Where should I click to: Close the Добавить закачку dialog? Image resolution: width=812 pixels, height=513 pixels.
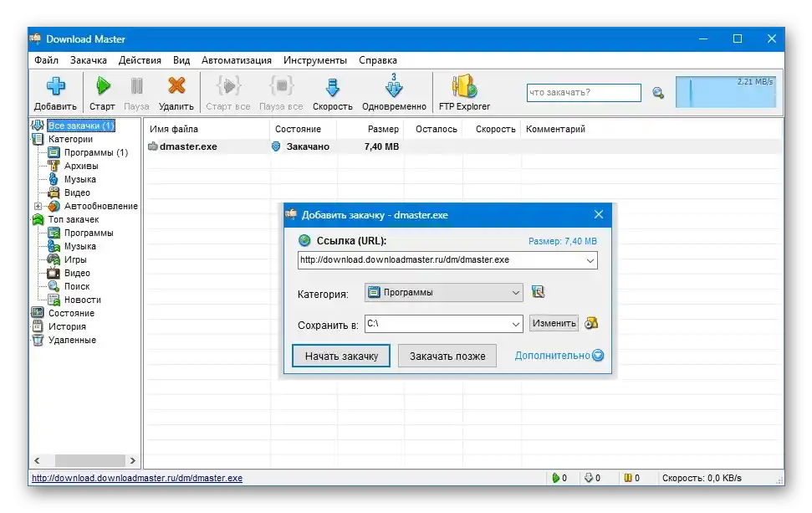[x=599, y=214]
